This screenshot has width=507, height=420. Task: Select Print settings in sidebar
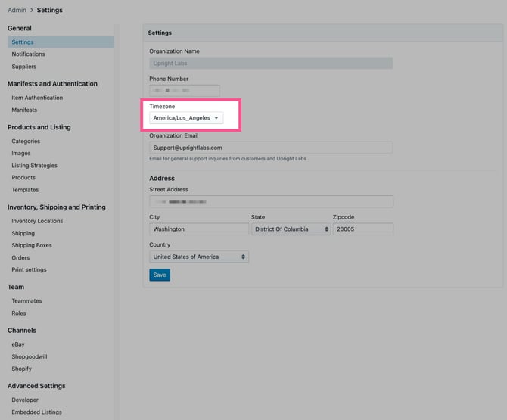[x=29, y=270]
